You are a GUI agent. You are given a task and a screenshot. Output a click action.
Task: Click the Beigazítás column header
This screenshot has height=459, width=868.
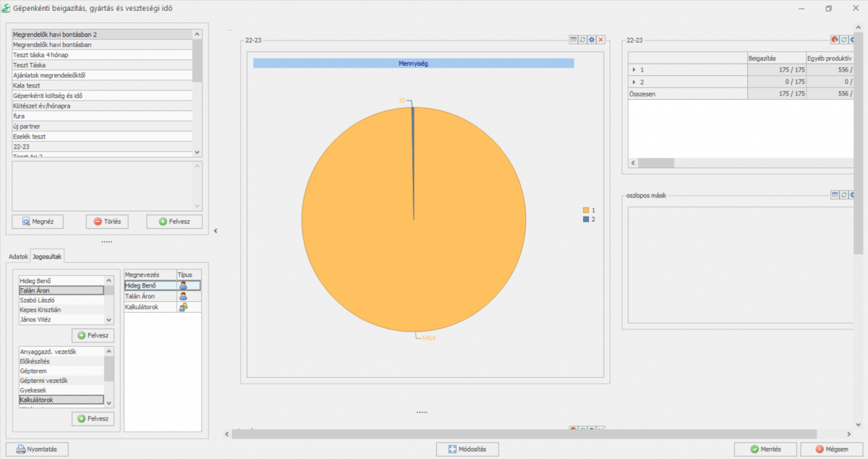click(x=776, y=58)
